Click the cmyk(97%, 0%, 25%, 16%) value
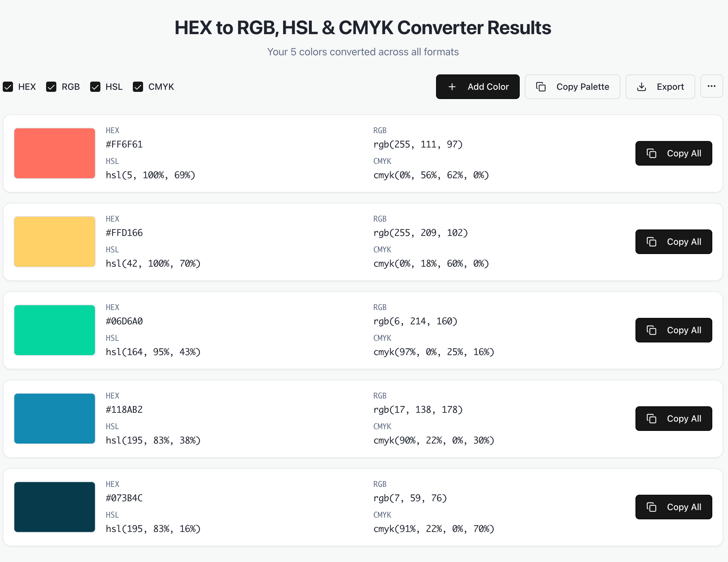 [x=434, y=352]
